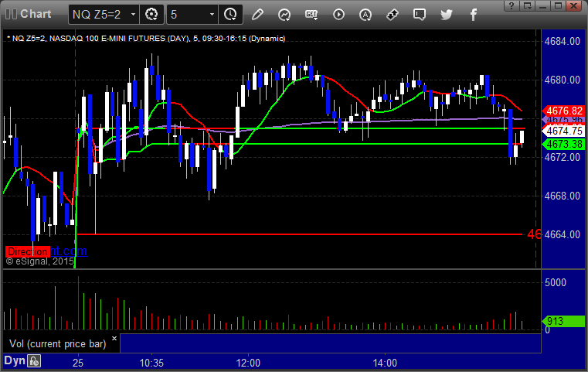Click the green price label 4673.38

click(x=563, y=144)
